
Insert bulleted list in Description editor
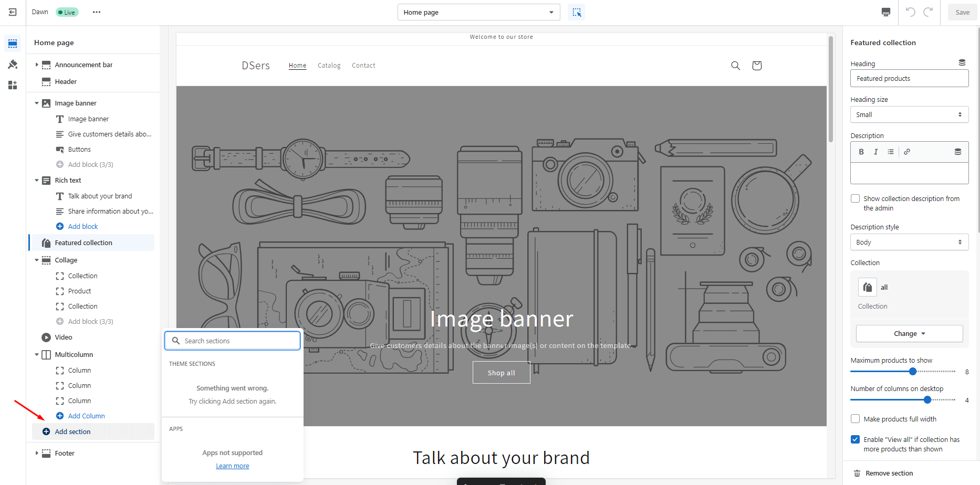pyautogui.click(x=891, y=152)
